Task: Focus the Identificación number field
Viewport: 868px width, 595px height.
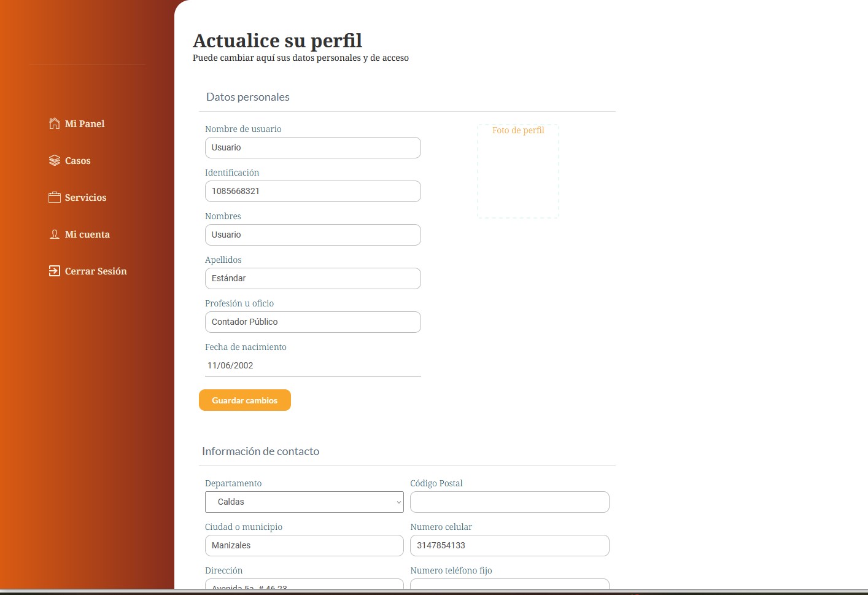Action: 312,191
